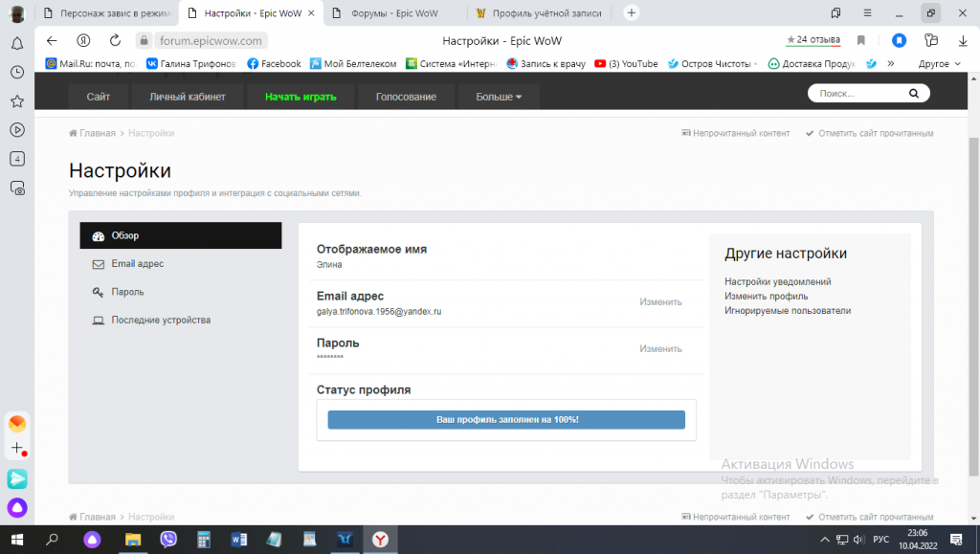
Task: Click the favorites star icon in the sidebar
Action: [17, 101]
